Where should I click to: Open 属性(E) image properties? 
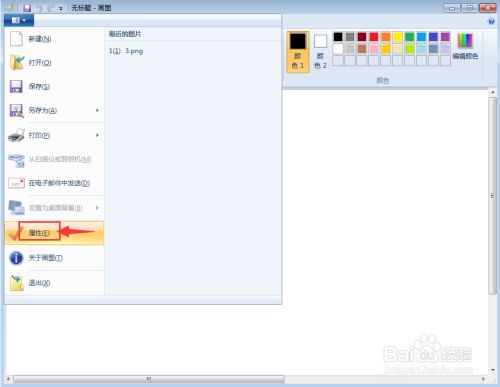coord(54,233)
